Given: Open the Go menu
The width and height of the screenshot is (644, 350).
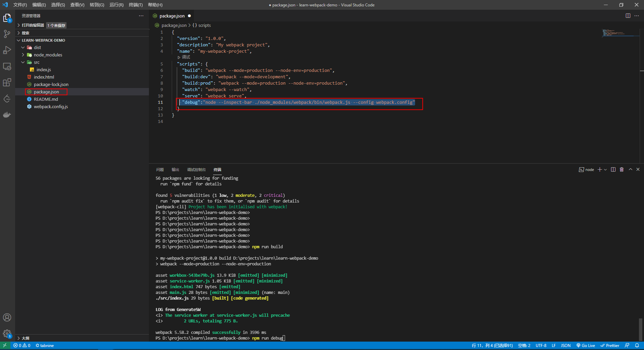Looking at the screenshot, I should [x=97, y=5].
